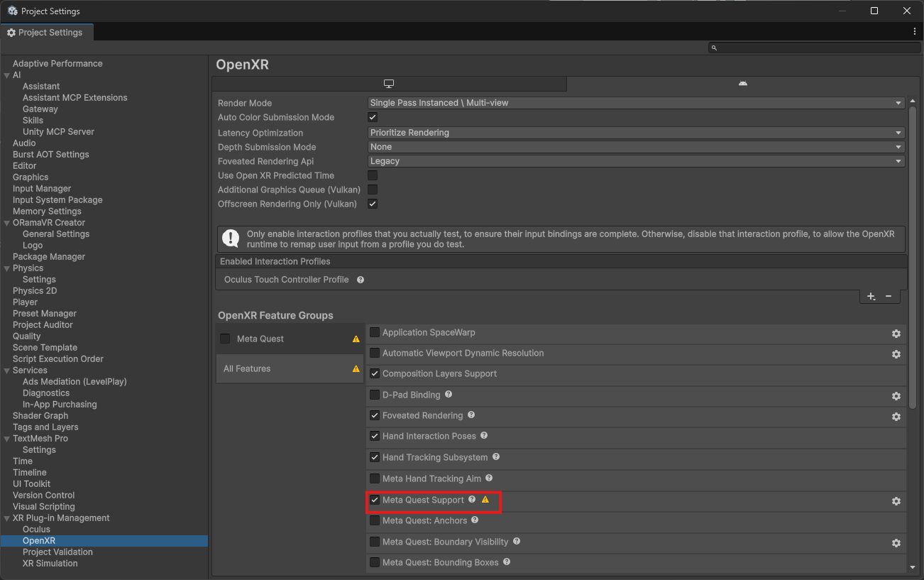This screenshot has width=924, height=580.
Task: Collapse the ORamaVR Creator category
Action: click(7, 223)
